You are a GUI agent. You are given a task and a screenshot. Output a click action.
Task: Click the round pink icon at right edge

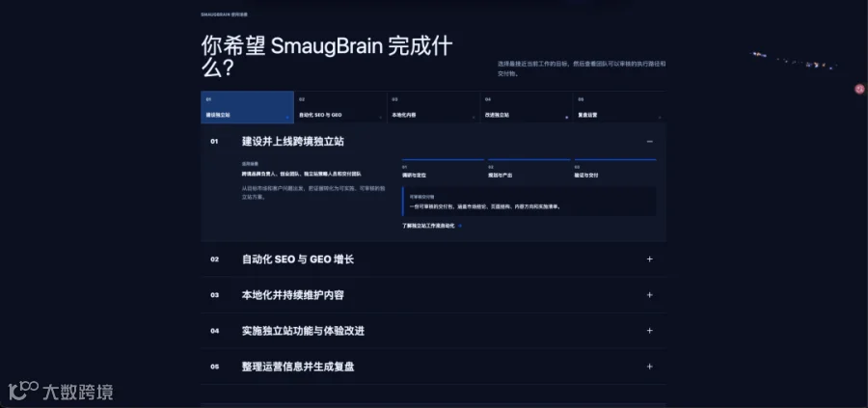click(859, 89)
